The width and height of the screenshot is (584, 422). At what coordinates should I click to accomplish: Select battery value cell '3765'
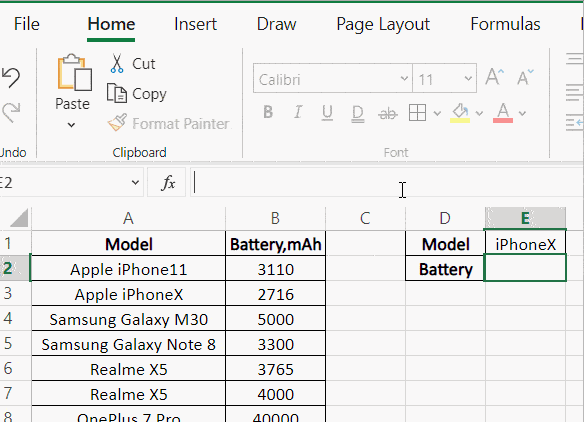pyautogui.click(x=276, y=369)
